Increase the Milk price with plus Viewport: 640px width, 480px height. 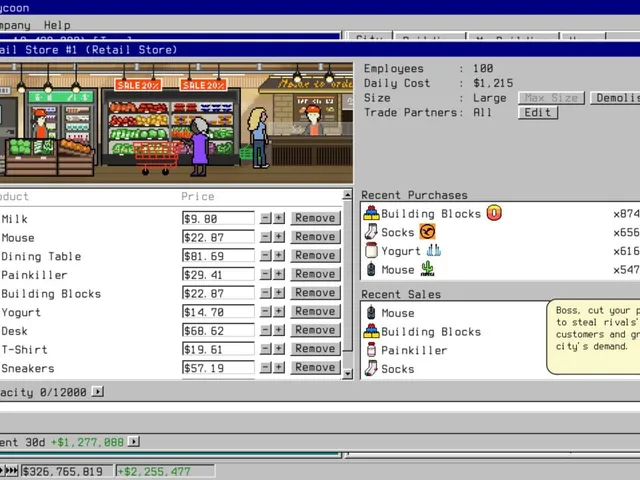279,218
